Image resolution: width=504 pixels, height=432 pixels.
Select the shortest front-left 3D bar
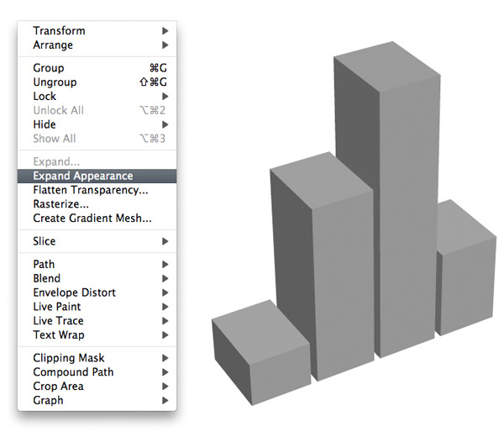(262, 354)
